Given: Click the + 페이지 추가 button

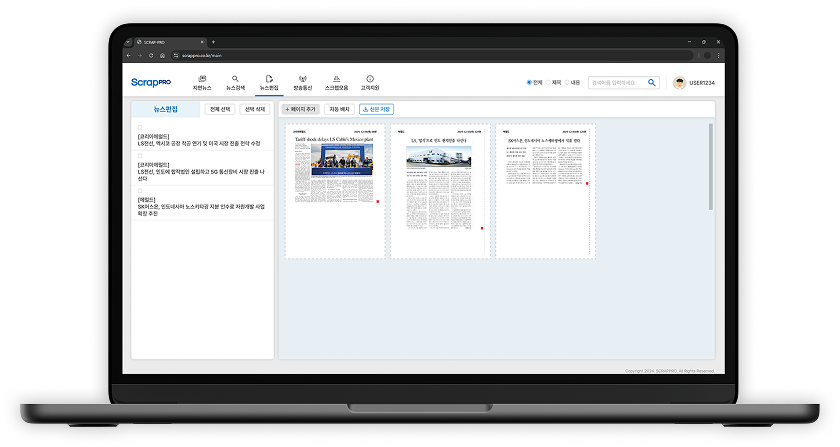Looking at the screenshot, I should tap(303, 109).
